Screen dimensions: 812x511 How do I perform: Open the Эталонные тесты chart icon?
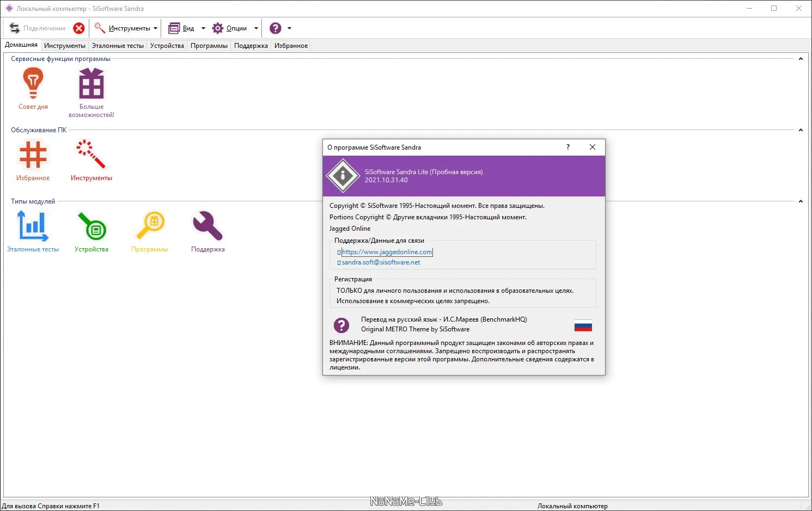[33, 226]
